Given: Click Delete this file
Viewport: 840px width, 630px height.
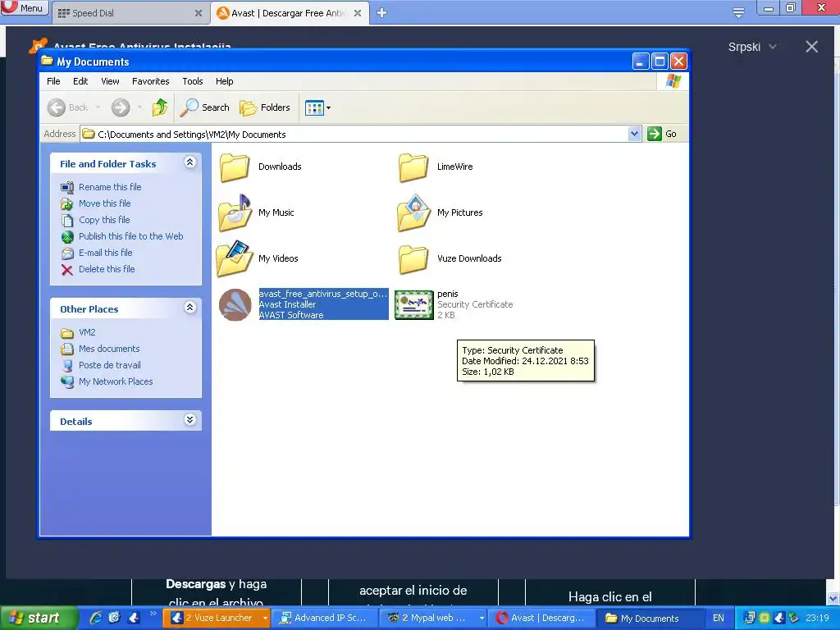Looking at the screenshot, I should point(107,269).
